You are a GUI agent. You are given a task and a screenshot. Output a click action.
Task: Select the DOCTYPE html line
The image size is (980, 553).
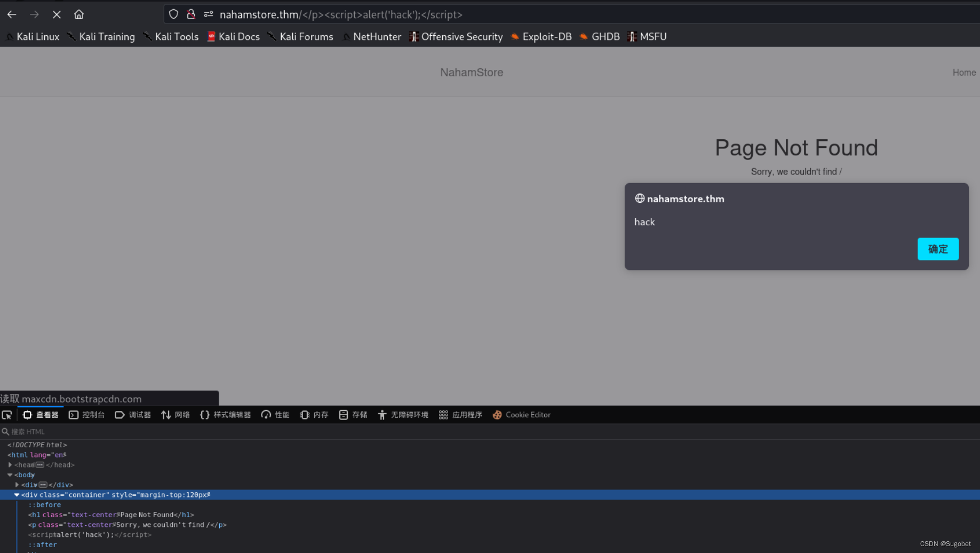(x=37, y=445)
